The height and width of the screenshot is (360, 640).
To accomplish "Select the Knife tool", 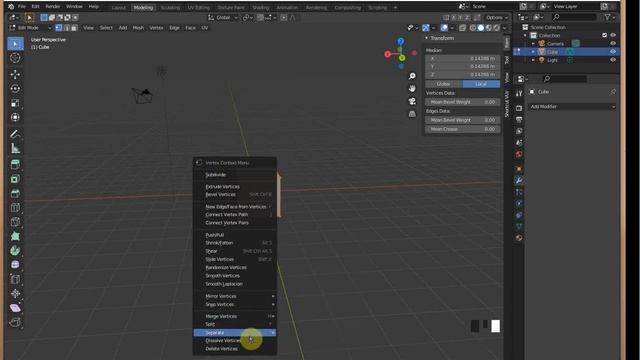I will (x=16, y=222).
